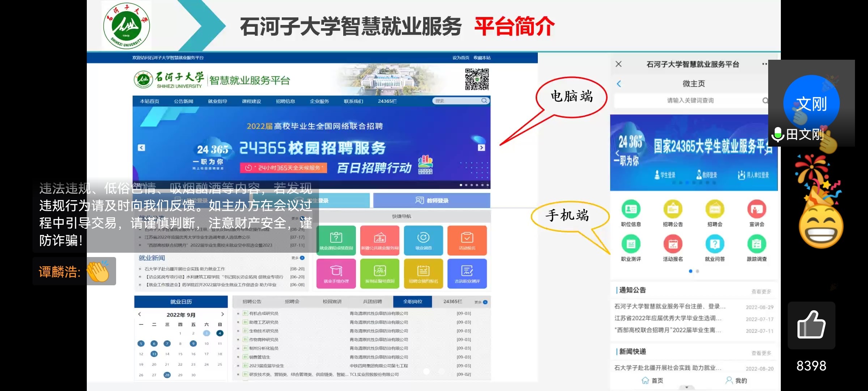The image size is (868, 391).
Task: Open 报到证编号查询 quick navigation tile
Action: pyautogui.click(x=380, y=274)
